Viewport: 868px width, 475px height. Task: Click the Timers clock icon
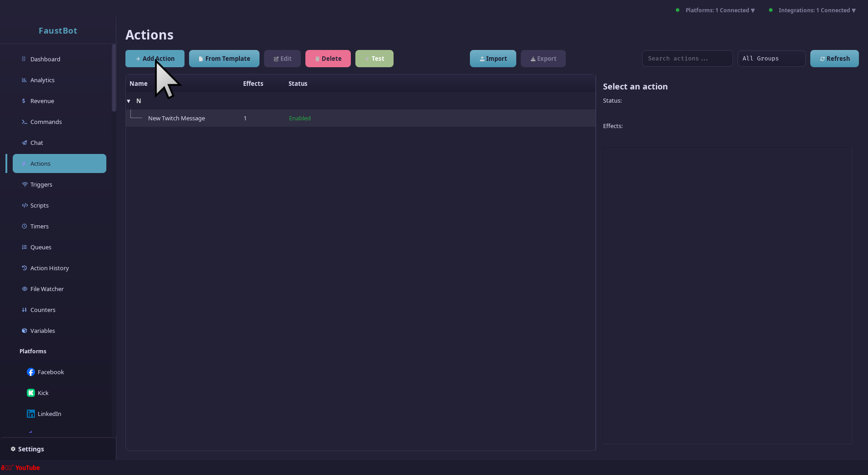25,226
